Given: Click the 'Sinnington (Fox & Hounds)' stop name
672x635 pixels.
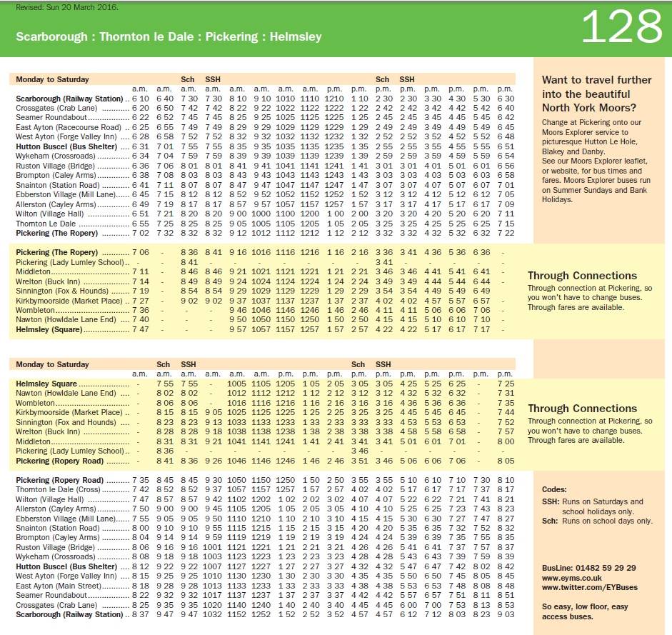Looking at the screenshot, I should pyautogui.click(x=61, y=291).
